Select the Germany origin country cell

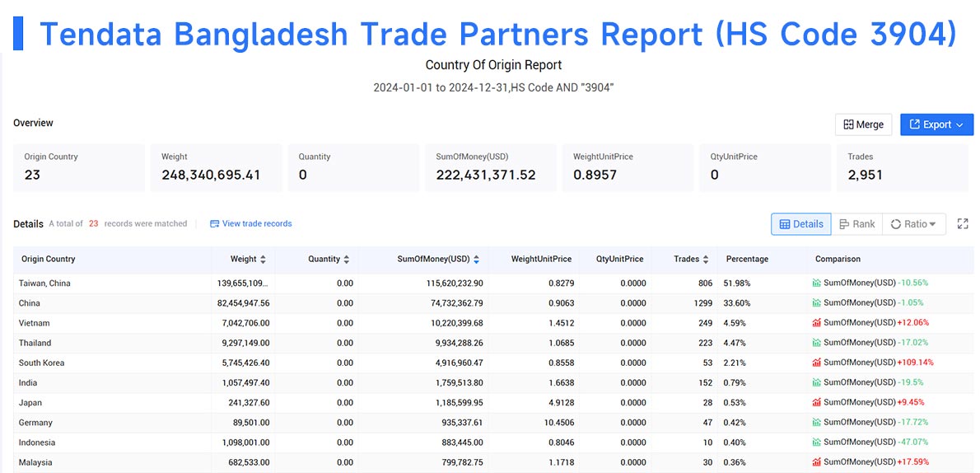35,422
